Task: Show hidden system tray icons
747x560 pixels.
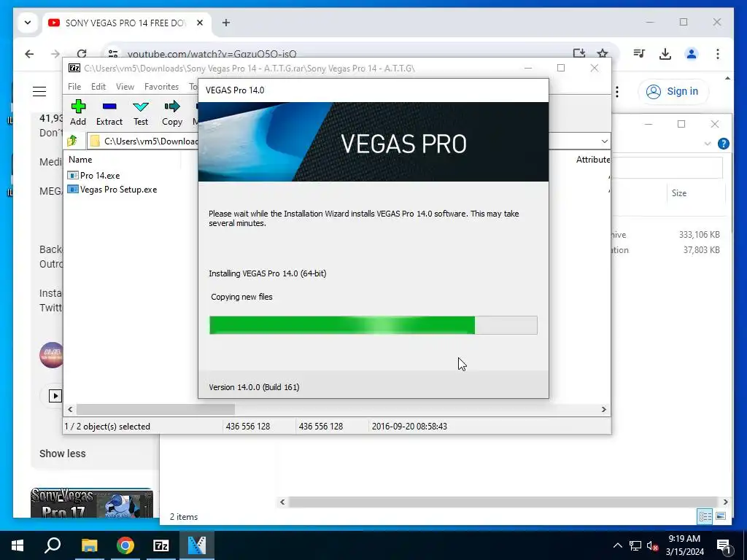Action: tap(617, 545)
